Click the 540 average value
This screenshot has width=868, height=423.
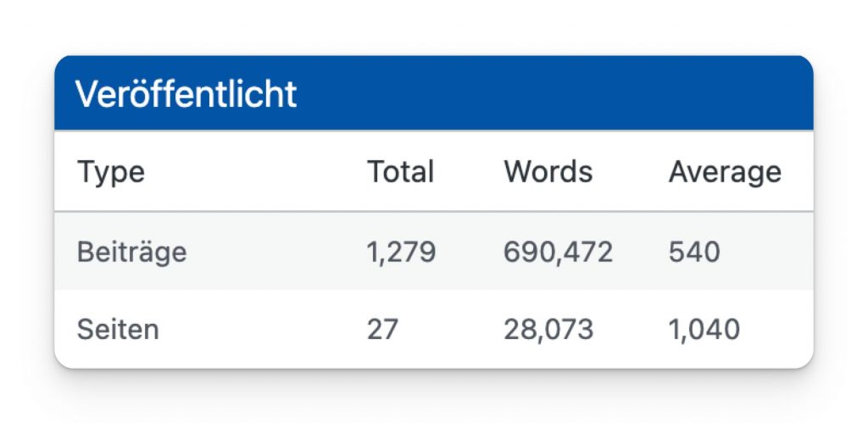pos(694,252)
